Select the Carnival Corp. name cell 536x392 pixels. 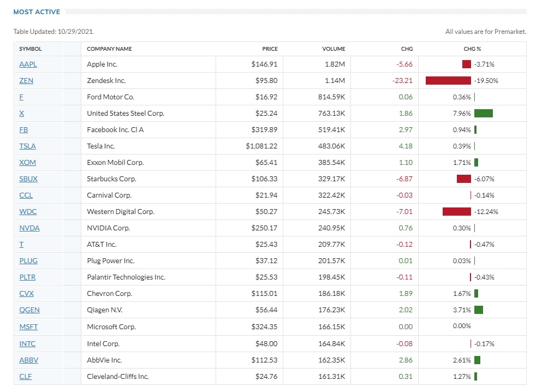tap(148, 195)
